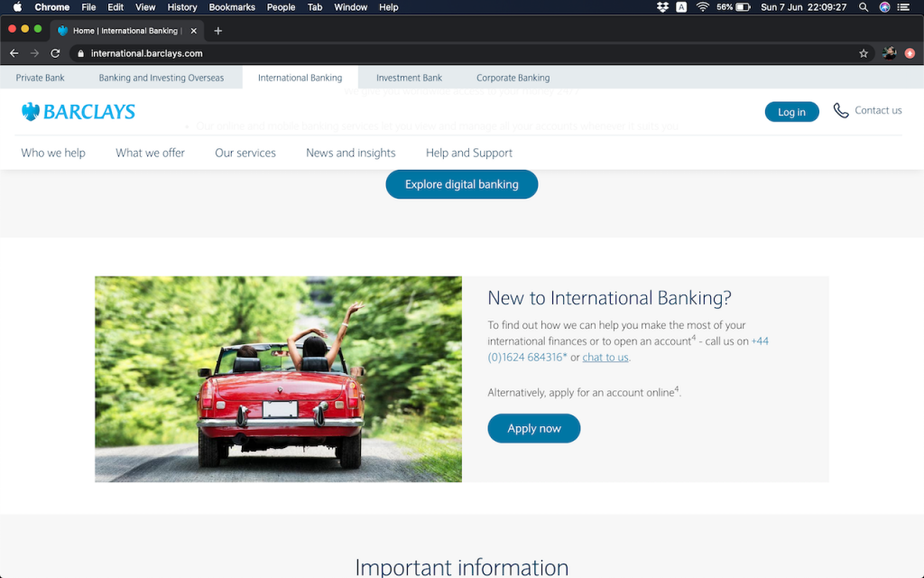The height and width of the screenshot is (578, 924).
Task: Click the phone icon beside Contact us
Action: coord(840,110)
